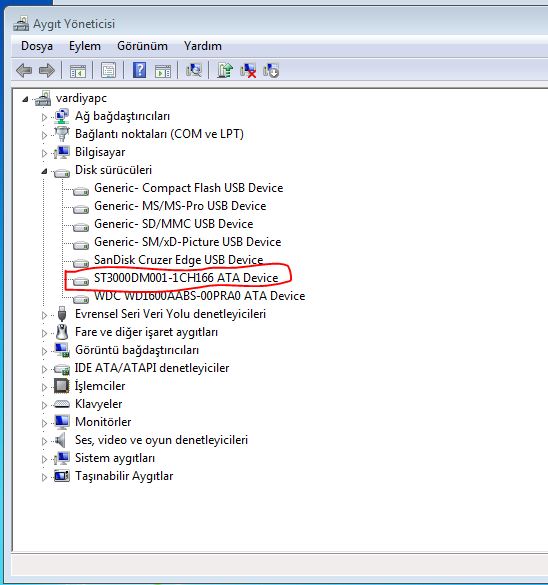Screen dimensions: 548x585
Task: Open the Dosya menu
Action: pyautogui.click(x=37, y=46)
